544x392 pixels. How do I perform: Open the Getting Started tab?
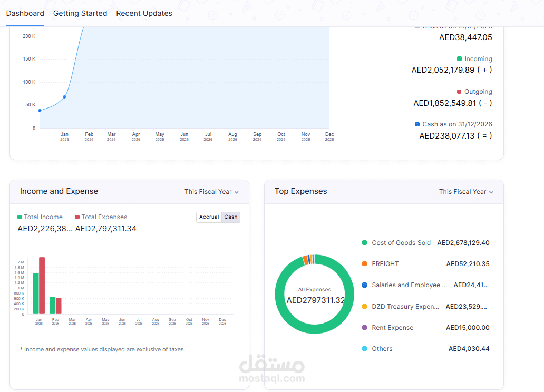[80, 13]
